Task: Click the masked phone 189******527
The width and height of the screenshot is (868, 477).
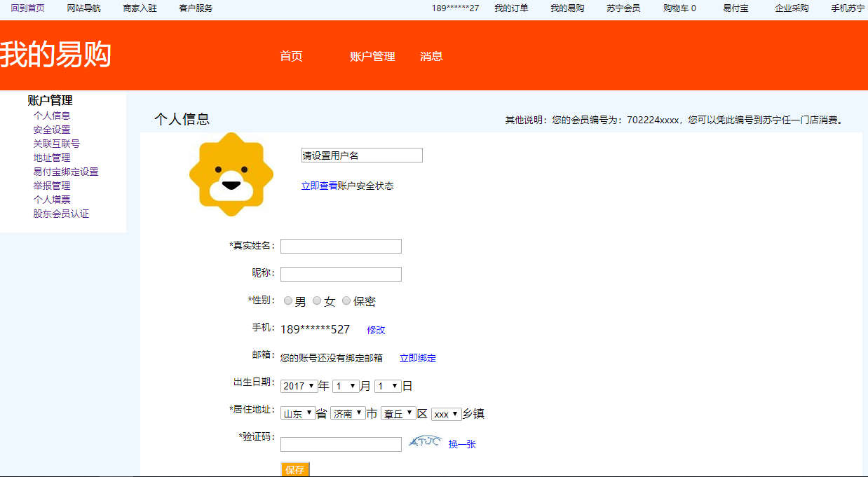Action: pos(315,330)
